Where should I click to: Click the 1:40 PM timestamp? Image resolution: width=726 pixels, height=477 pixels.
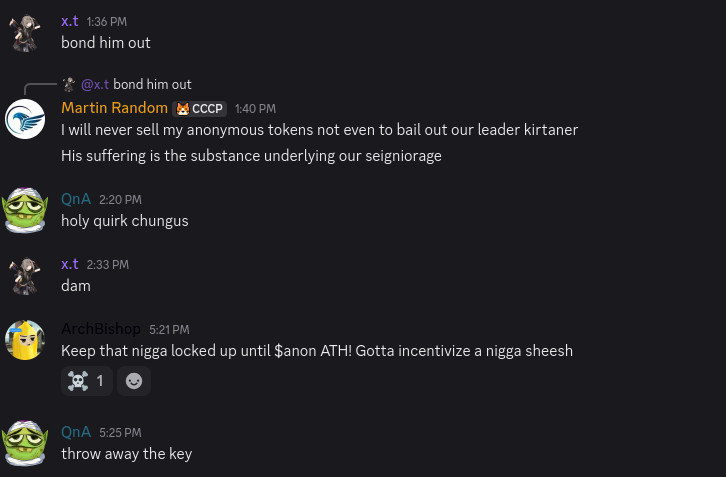click(x=255, y=108)
